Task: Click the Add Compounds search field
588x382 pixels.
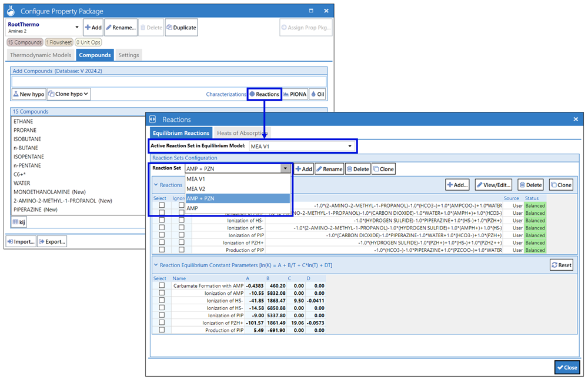Action: pos(169,81)
